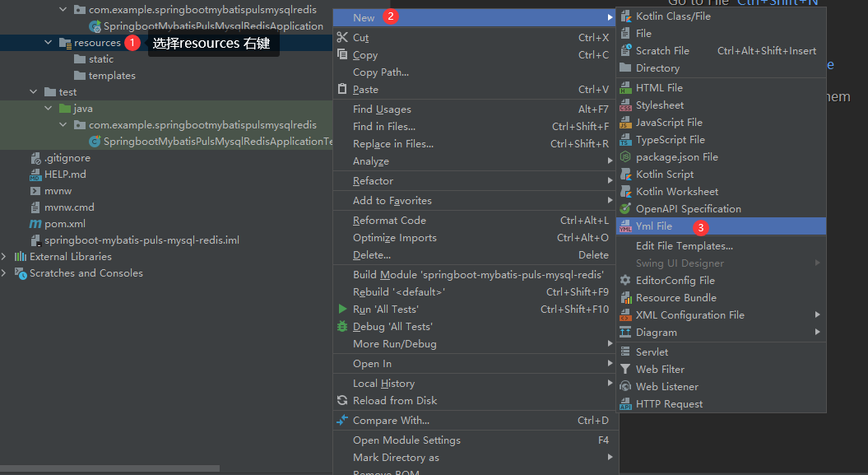Click the Web Filter funnel icon
The width and height of the screenshot is (868, 475).
click(625, 369)
